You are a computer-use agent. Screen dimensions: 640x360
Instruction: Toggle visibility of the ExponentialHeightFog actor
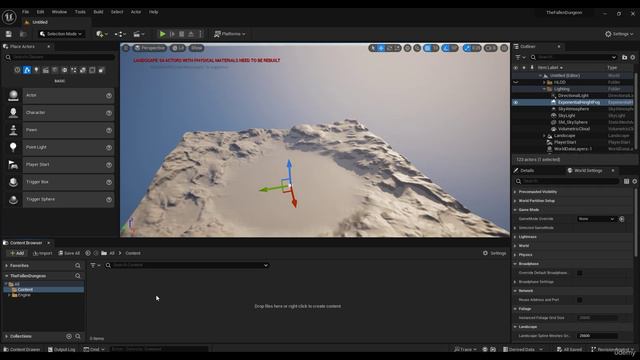(516, 102)
